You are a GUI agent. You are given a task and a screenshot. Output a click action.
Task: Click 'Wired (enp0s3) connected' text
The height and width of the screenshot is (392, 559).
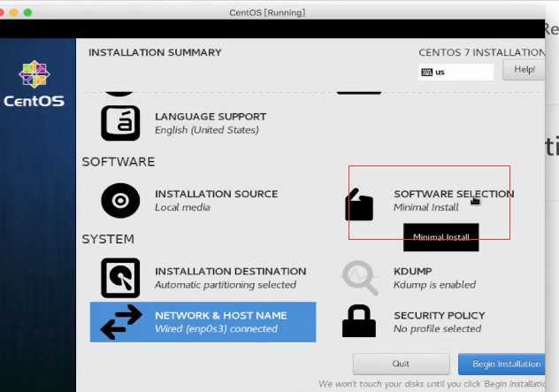point(216,328)
